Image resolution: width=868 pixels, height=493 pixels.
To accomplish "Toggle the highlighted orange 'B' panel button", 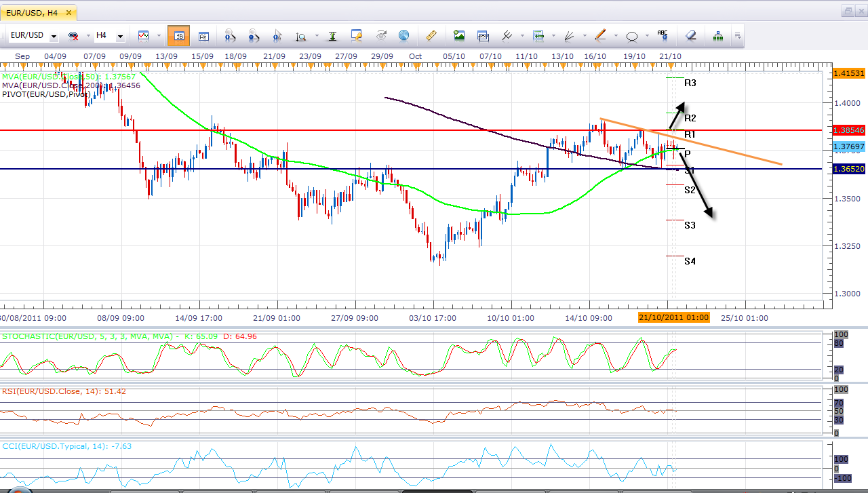I will coord(179,35).
